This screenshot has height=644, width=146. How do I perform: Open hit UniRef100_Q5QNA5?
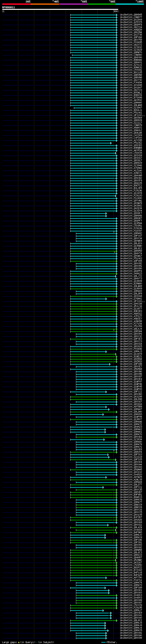click(x=131, y=469)
